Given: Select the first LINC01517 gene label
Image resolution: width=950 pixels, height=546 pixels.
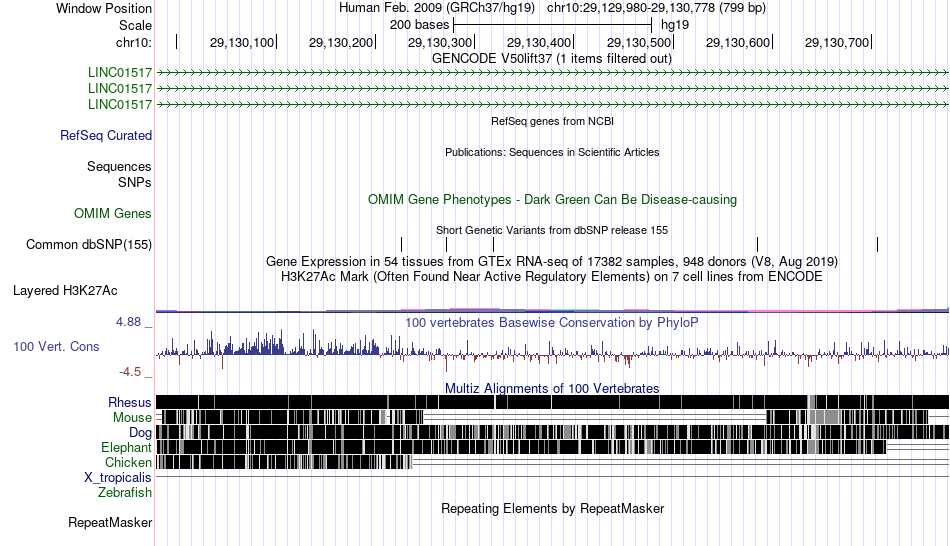Looking at the screenshot, I should (x=120, y=73).
